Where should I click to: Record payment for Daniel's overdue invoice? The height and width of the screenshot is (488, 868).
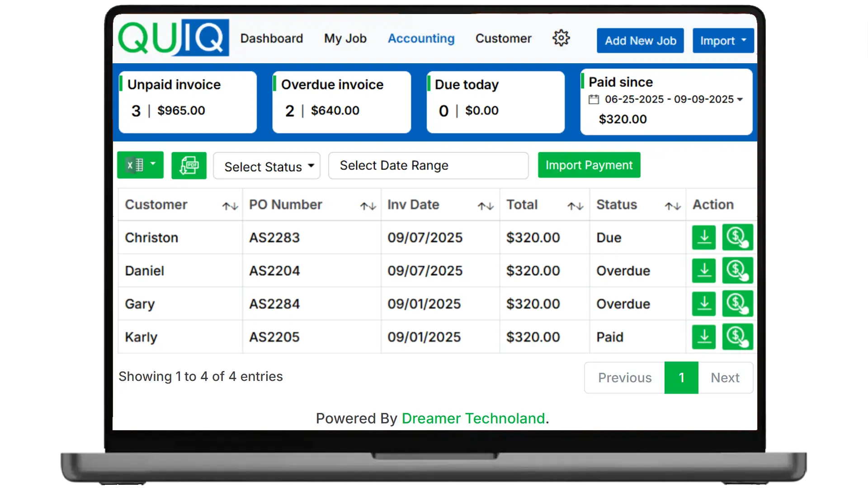pyautogui.click(x=737, y=271)
